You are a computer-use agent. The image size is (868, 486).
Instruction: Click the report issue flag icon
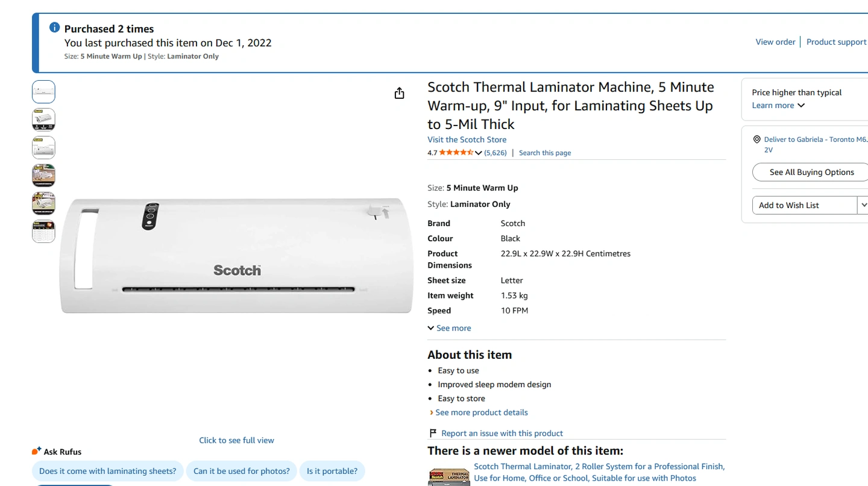coord(433,433)
